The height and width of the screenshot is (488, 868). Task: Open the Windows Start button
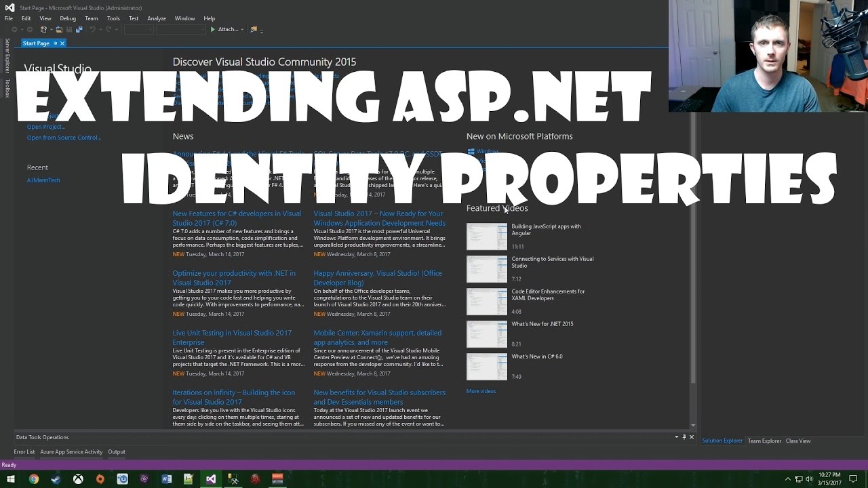pos(11,479)
